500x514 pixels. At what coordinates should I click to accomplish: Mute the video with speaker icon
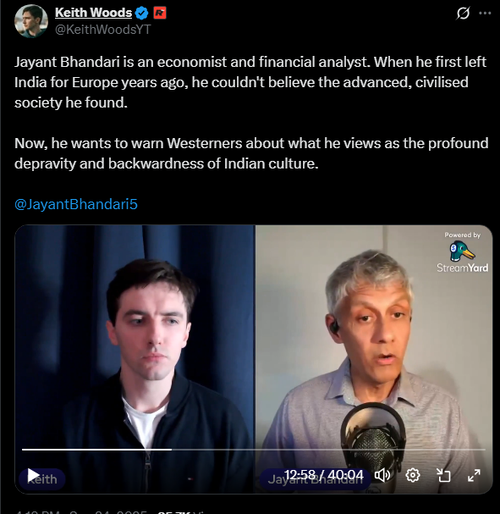tap(382, 475)
